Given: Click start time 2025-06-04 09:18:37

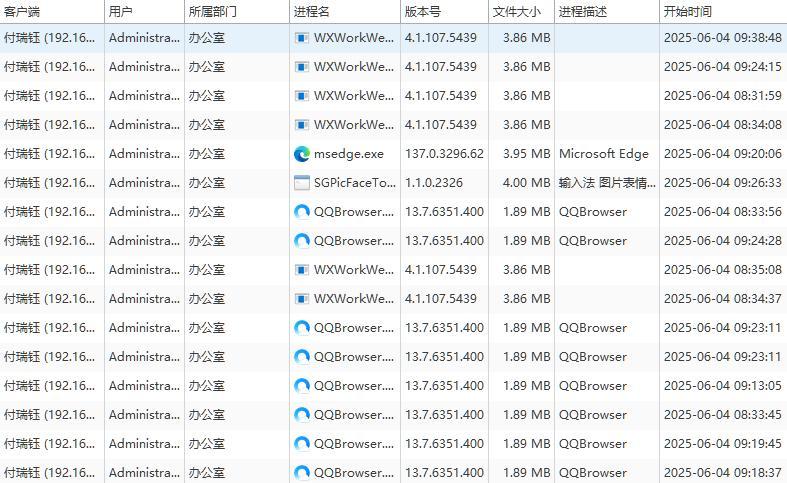Looking at the screenshot, I should 723,473.
